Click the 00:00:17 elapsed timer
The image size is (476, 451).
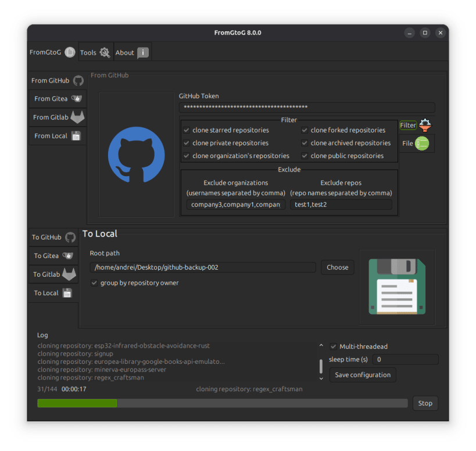[74, 389]
